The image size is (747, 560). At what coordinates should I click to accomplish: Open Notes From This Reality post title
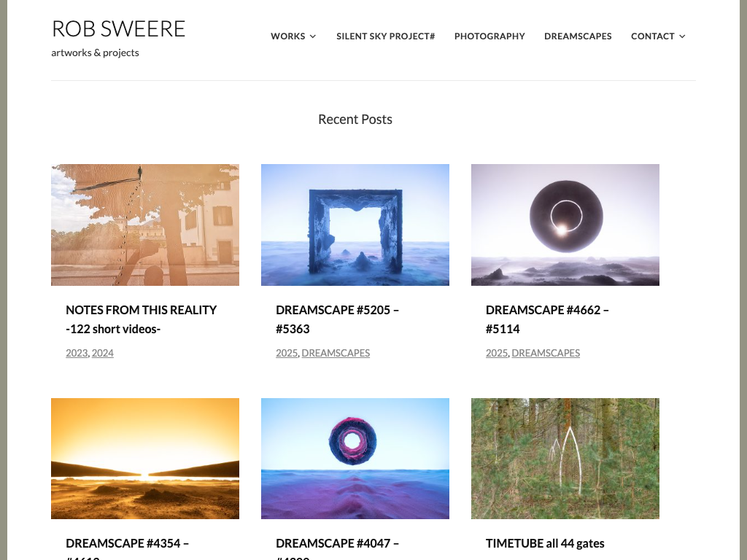(141, 319)
